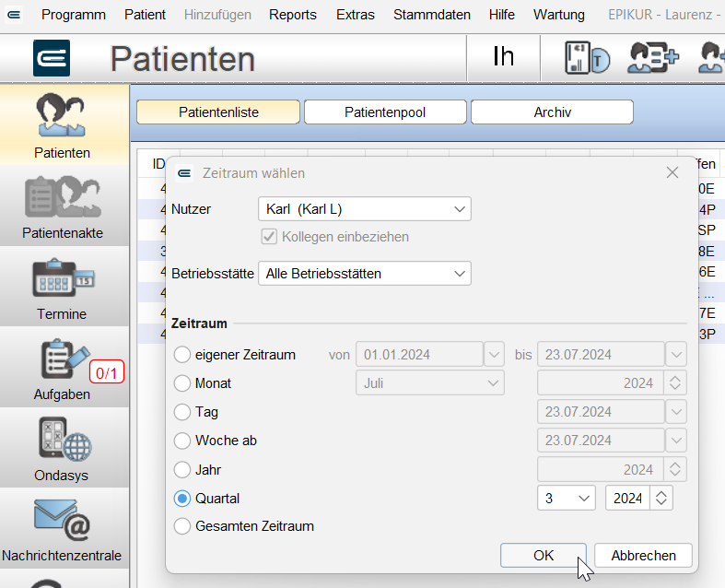725x588 pixels.
Task: Confirm the dialog with OK
Action: pyautogui.click(x=544, y=555)
